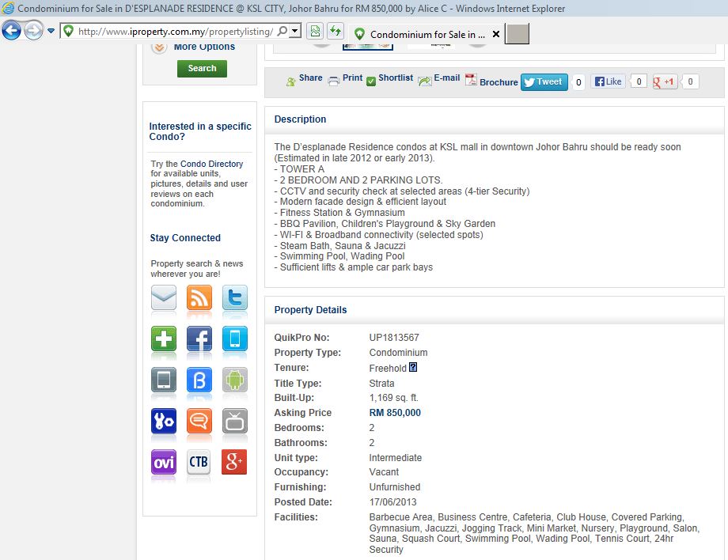The image size is (728, 560).
Task: Open a new blank browser tab
Action: point(518,34)
